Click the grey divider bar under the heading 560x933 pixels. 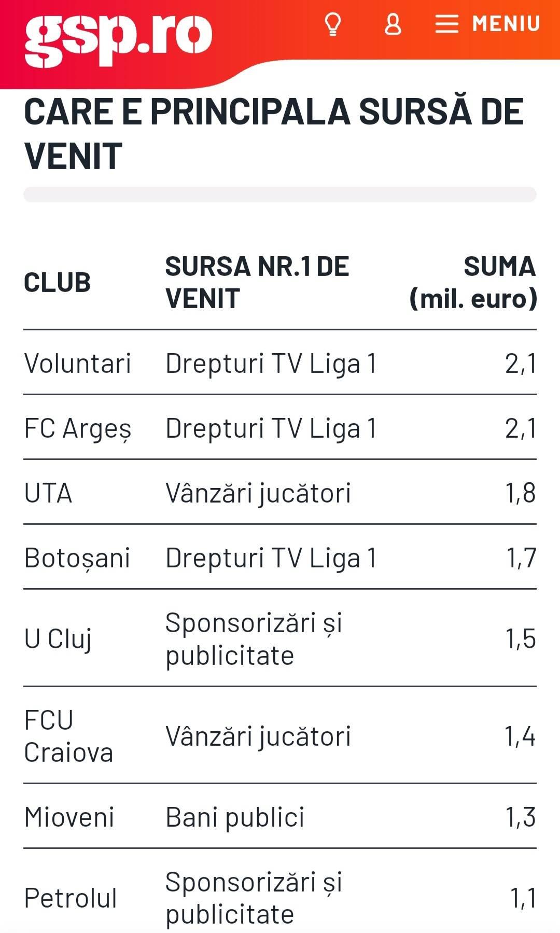click(x=280, y=194)
